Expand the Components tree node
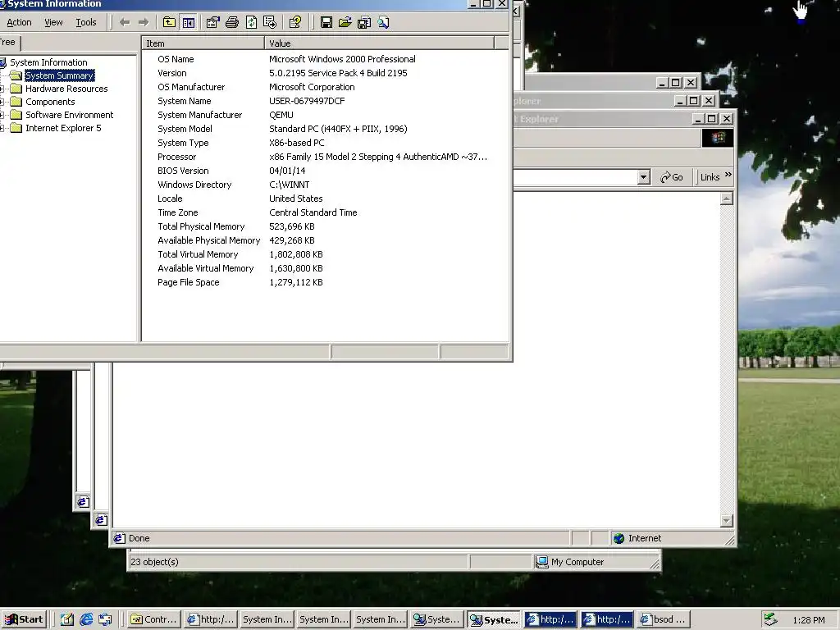840x630 pixels. point(2,102)
